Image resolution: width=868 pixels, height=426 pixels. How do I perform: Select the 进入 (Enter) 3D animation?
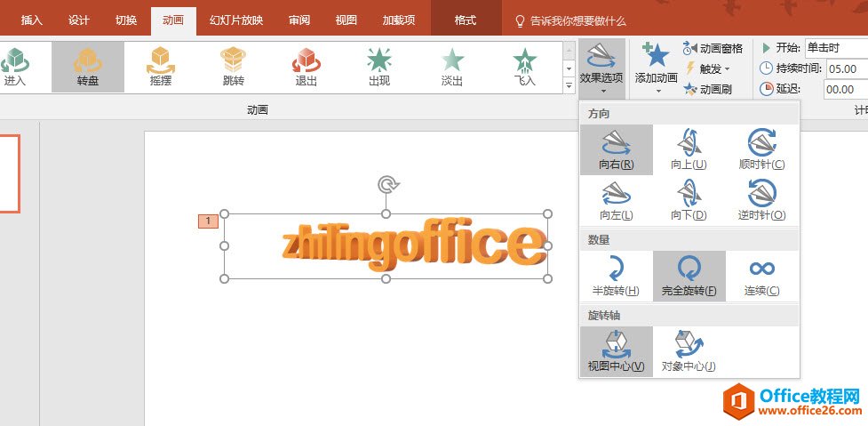(14, 67)
